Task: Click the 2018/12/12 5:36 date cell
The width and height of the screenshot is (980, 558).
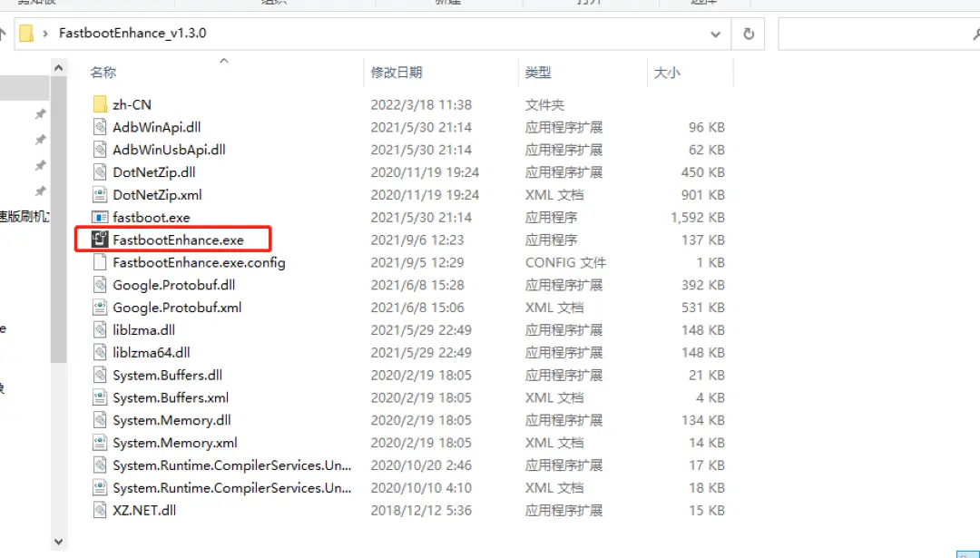Action: coord(421,510)
